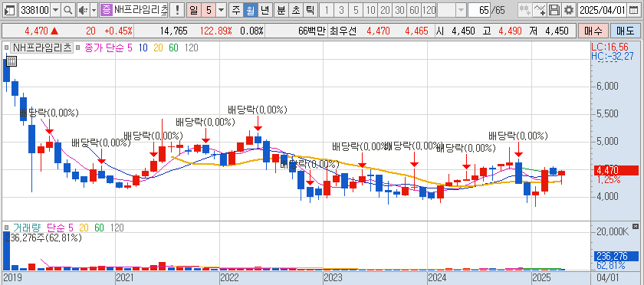Viewport: 644px width, 285px height.
Task: Select the 년 (yearly) chart period
Action: 264,10
